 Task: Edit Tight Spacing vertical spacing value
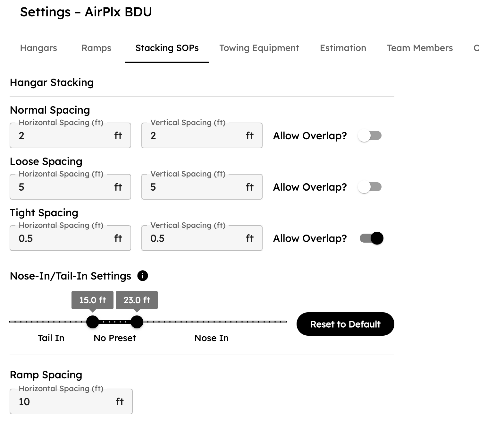201,238
